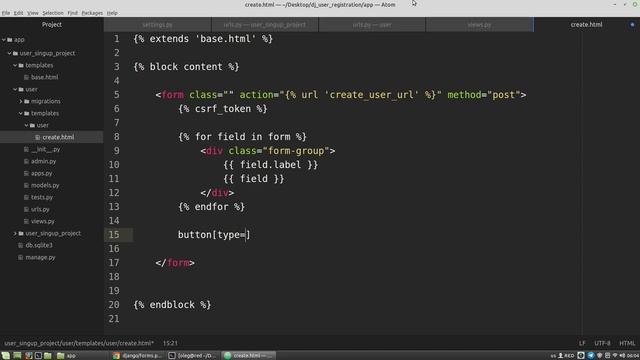Select db.sqlite3 in the tree
The height and width of the screenshot is (360, 640).
pos(39,245)
